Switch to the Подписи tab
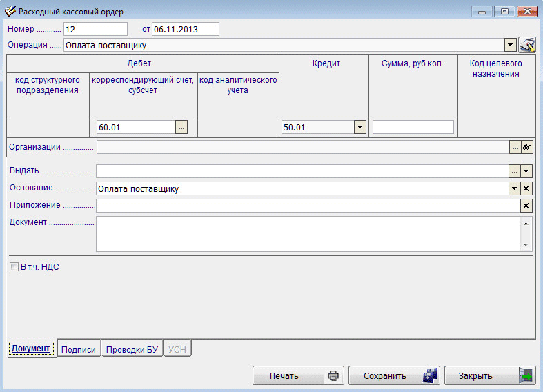Screen dimensions: 543x392 pos(79,349)
